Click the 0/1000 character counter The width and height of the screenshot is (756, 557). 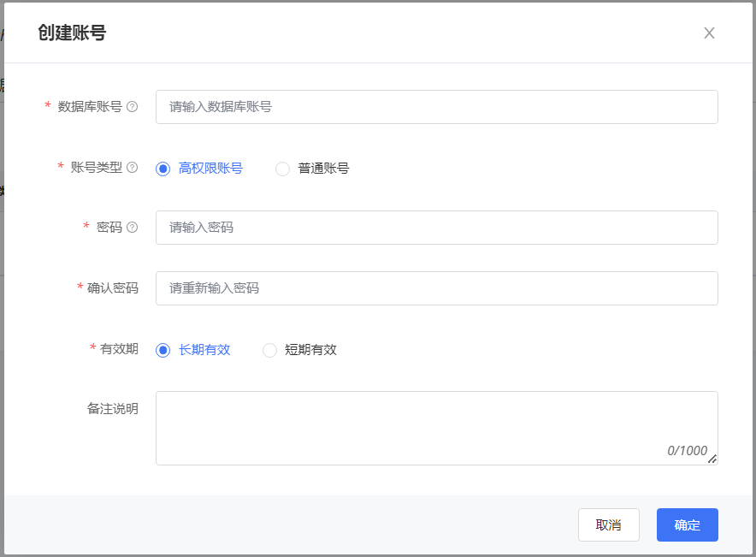(x=687, y=451)
